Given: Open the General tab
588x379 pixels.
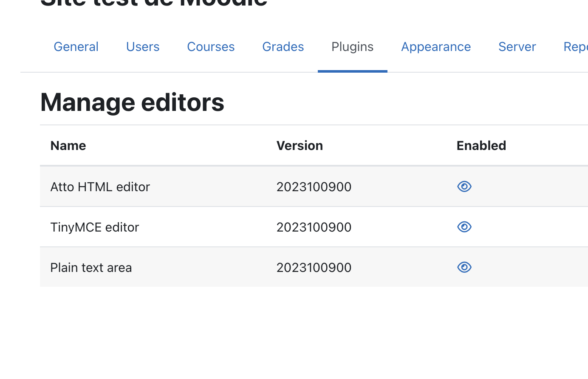Looking at the screenshot, I should (x=76, y=47).
